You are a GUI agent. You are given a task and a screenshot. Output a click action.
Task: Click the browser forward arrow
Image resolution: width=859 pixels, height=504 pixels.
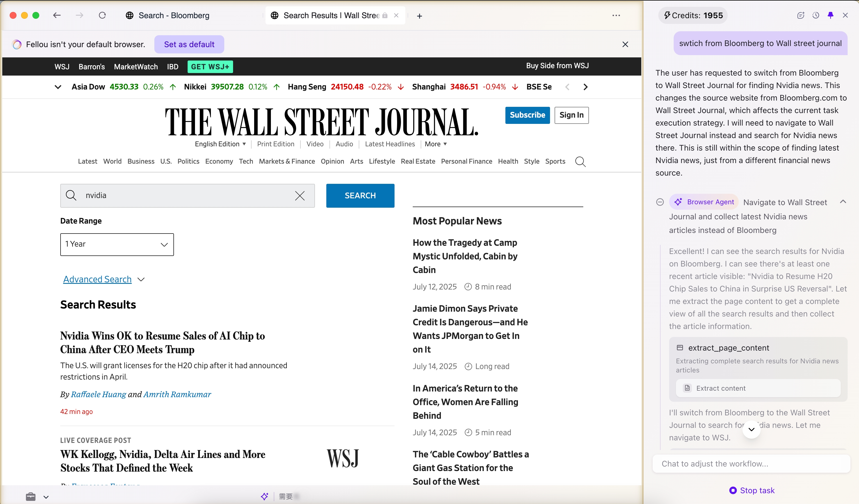pos(79,15)
